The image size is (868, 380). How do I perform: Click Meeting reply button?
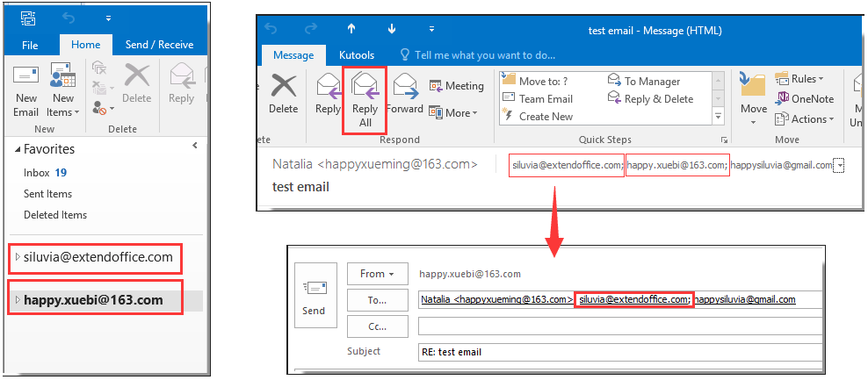click(x=457, y=86)
